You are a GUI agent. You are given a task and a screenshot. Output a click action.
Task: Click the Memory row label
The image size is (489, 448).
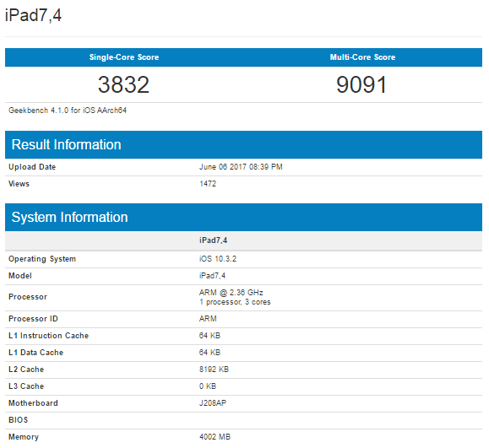tap(24, 437)
